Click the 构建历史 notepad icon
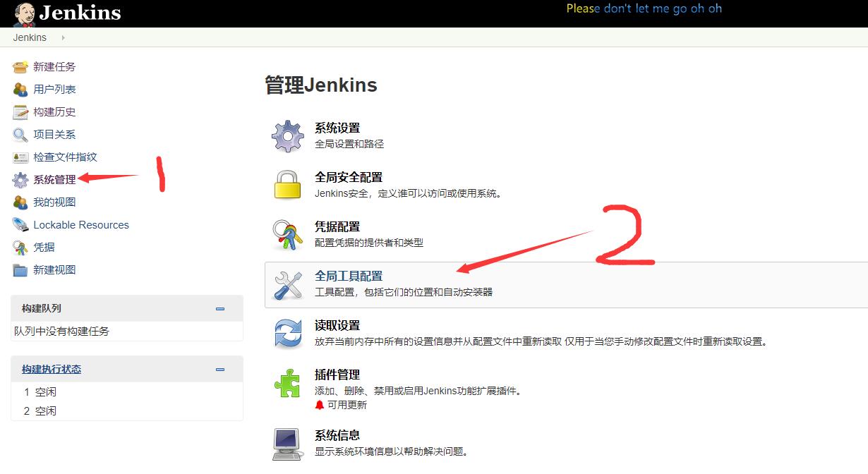This screenshot has width=868, height=474. [20, 112]
